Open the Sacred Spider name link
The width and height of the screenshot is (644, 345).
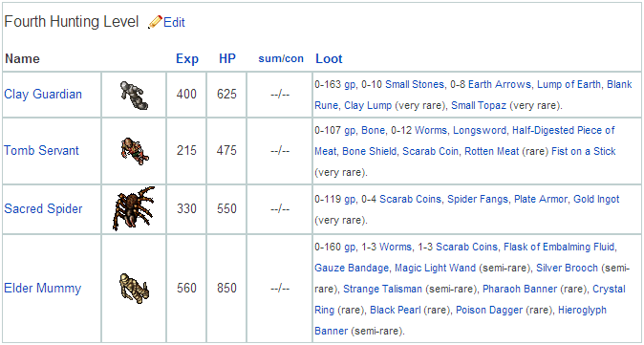click(x=43, y=208)
